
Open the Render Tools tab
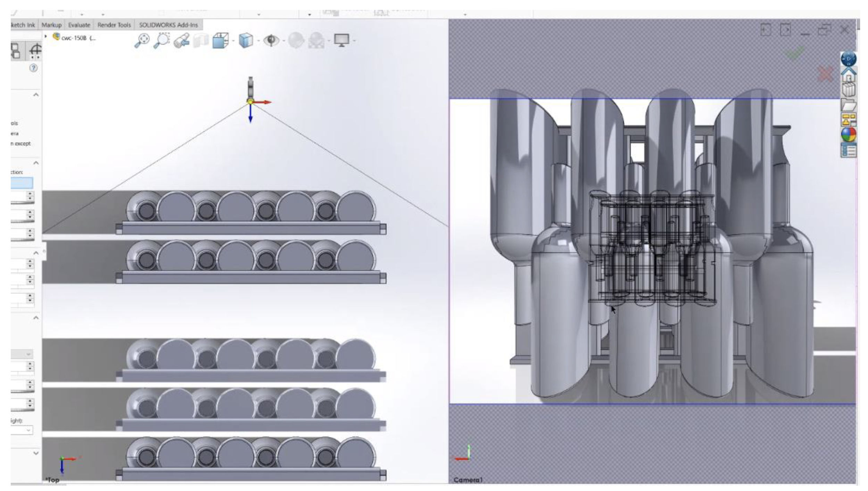[x=114, y=25]
